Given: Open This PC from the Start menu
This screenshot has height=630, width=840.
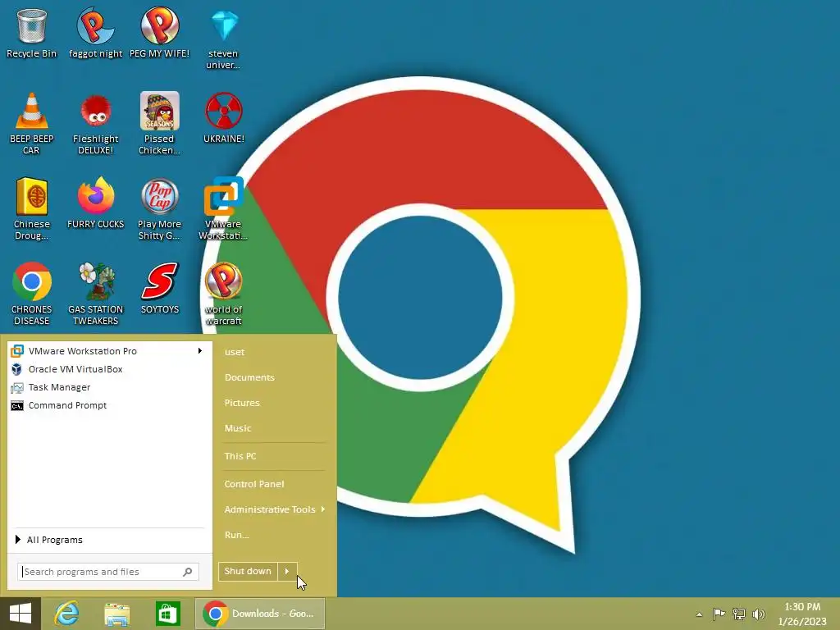Looking at the screenshot, I should [x=240, y=456].
